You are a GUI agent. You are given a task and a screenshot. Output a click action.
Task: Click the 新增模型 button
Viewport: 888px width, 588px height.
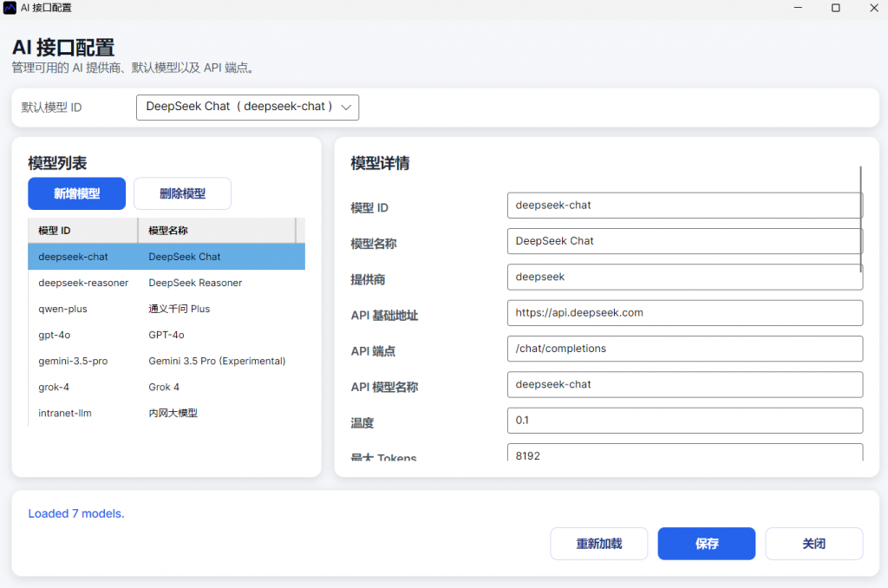77,193
